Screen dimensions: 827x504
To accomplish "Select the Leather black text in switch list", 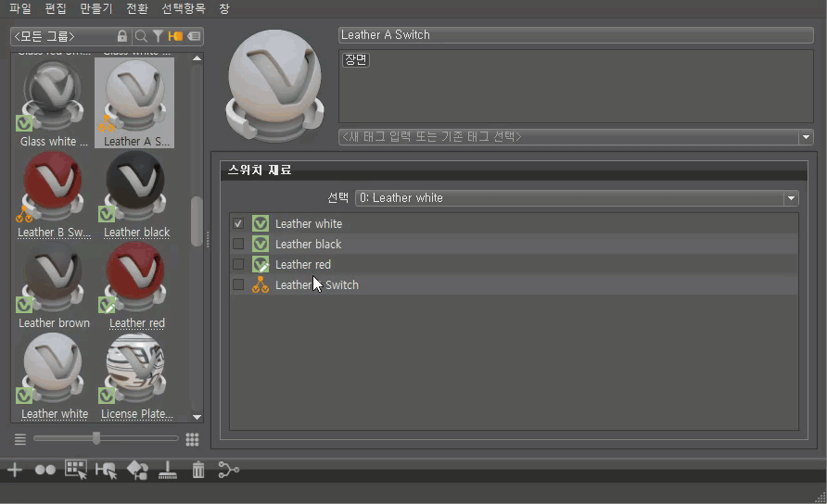I will pyautogui.click(x=308, y=244).
